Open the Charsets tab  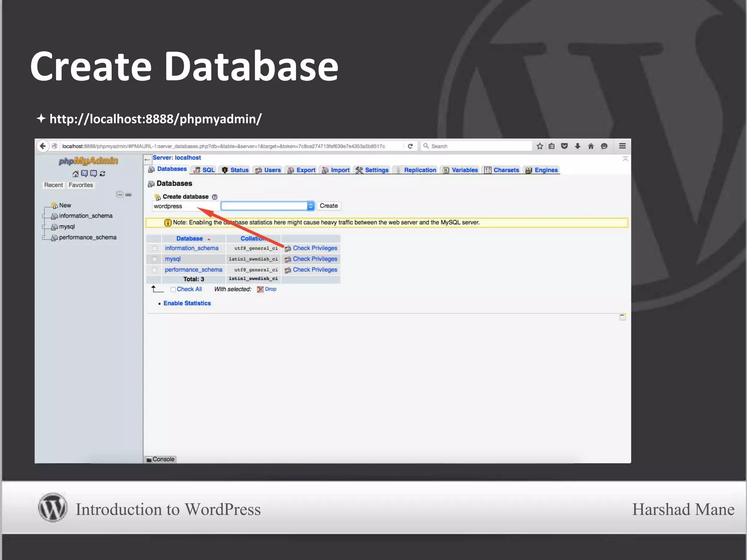pyautogui.click(x=502, y=170)
